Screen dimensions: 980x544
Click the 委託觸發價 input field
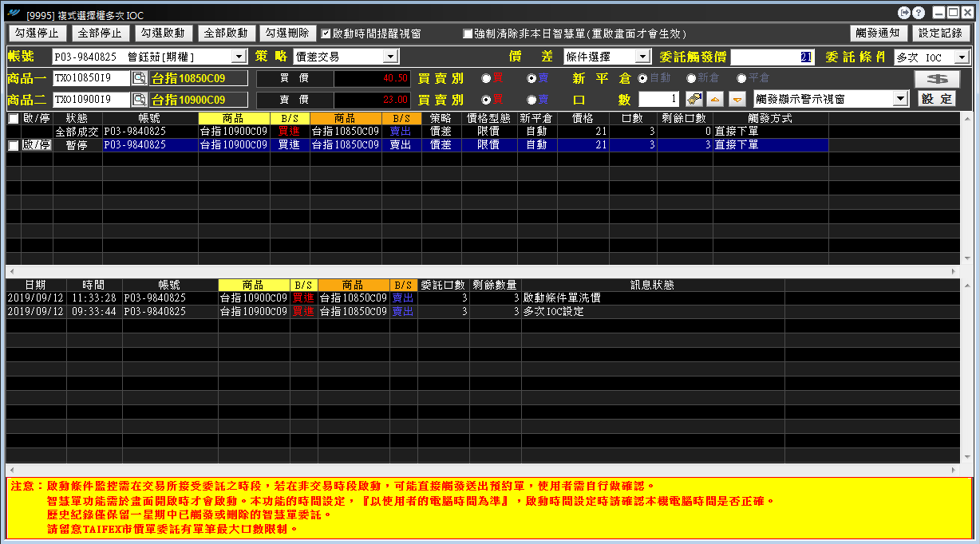click(x=773, y=57)
